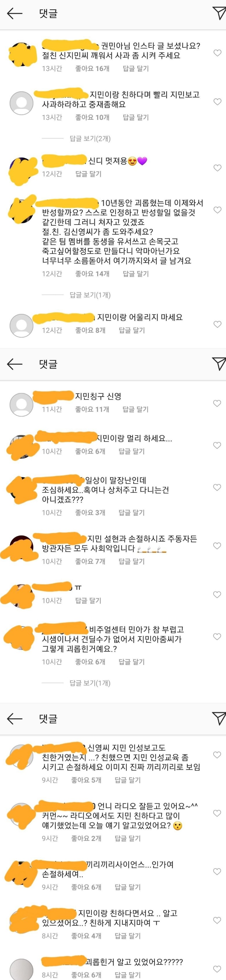
Task: Tap the back arrow in the topmost 댓글 header
Action: pos(15,14)
